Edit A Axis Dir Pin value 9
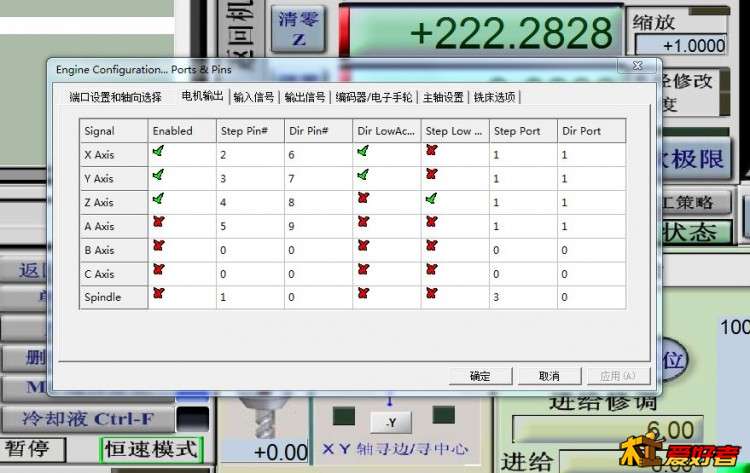 pos(319,226)
